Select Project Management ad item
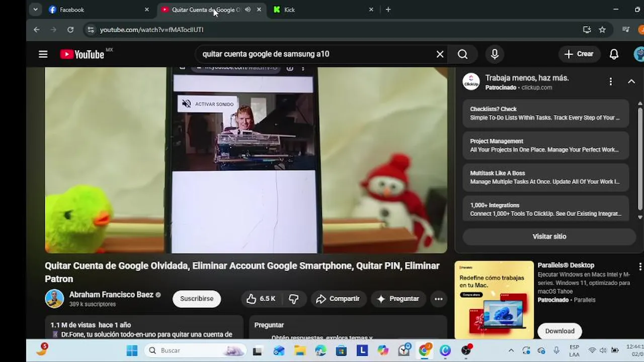The image size is (644, 362). pos(546,145)
